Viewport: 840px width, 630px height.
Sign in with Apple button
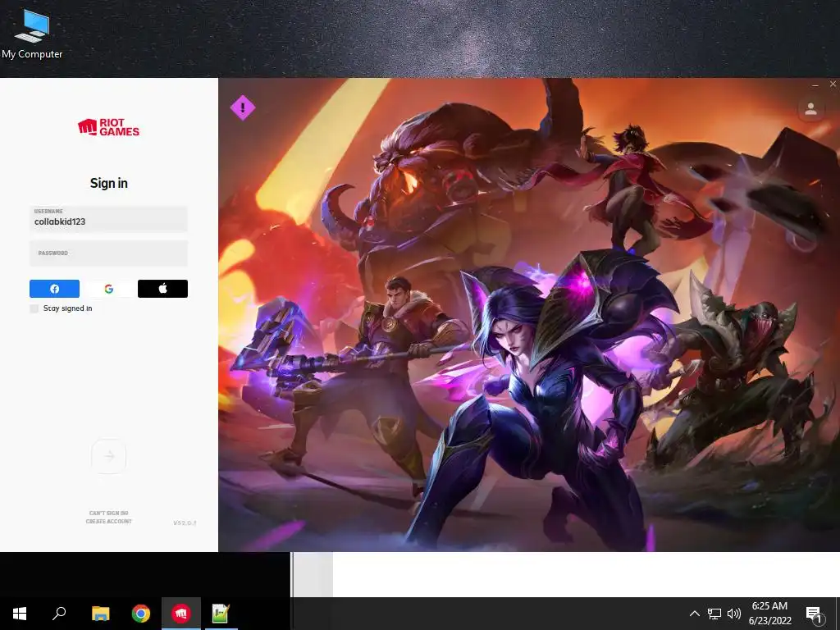[x=163, y=289]
